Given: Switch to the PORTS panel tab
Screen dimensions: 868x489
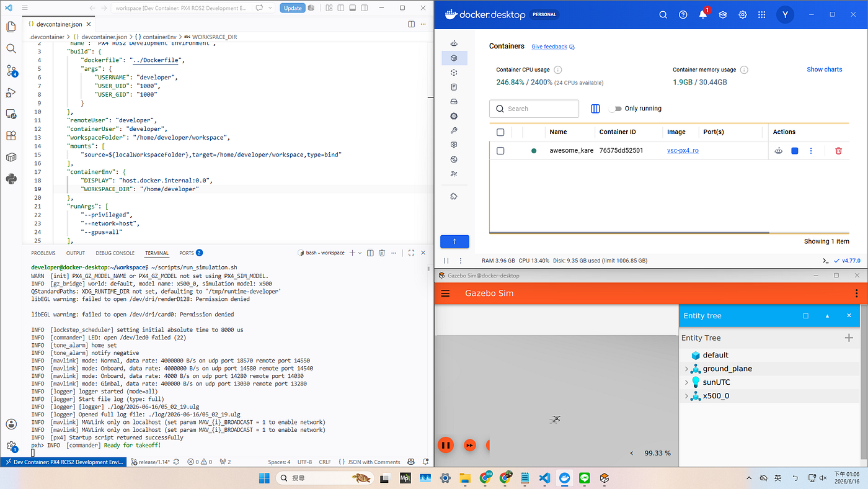Looking at the screenshot, I should click(191, 253).
